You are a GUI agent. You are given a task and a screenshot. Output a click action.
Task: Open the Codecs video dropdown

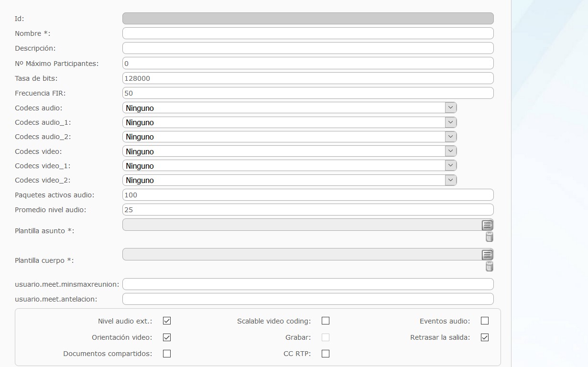click(x=290, y=151)
